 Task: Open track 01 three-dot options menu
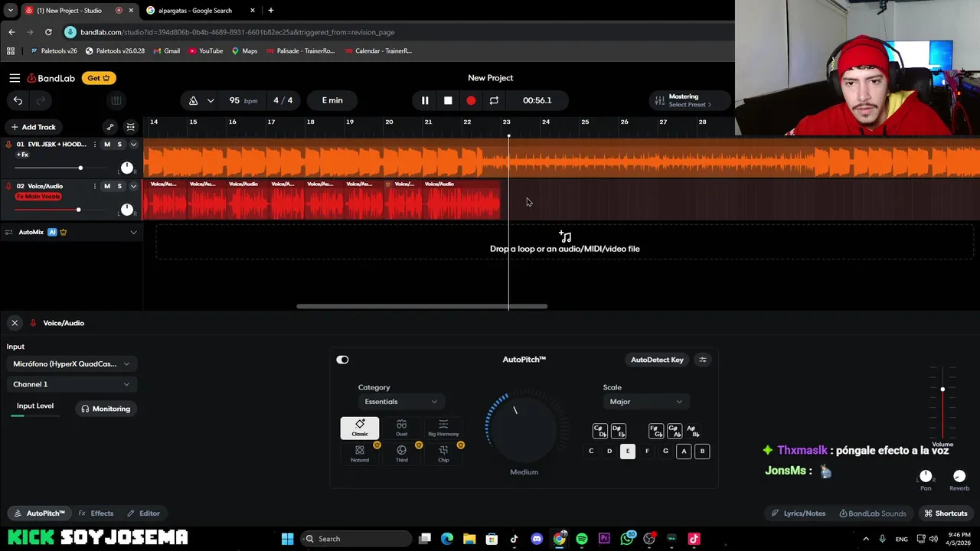click(95, 145)
